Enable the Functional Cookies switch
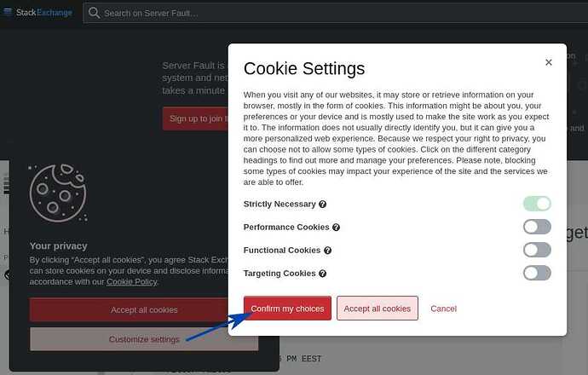The height and width of the screenshot is (375, 588). click(537, 250)
